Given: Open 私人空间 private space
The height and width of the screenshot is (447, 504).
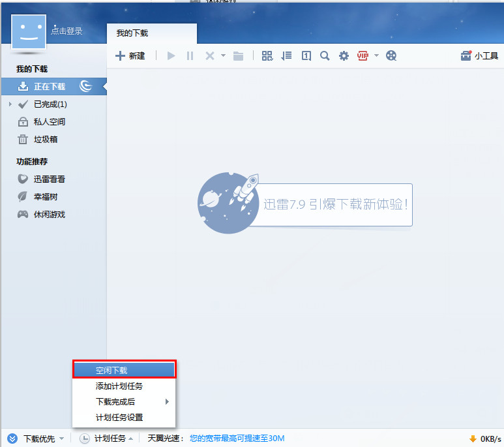Looking at the screenshot, I should 49,122.
